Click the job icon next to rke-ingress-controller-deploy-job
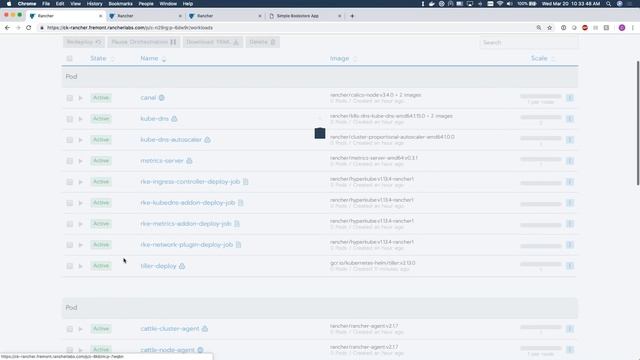Screen dimensions: 640x360 tap(246, 182)
